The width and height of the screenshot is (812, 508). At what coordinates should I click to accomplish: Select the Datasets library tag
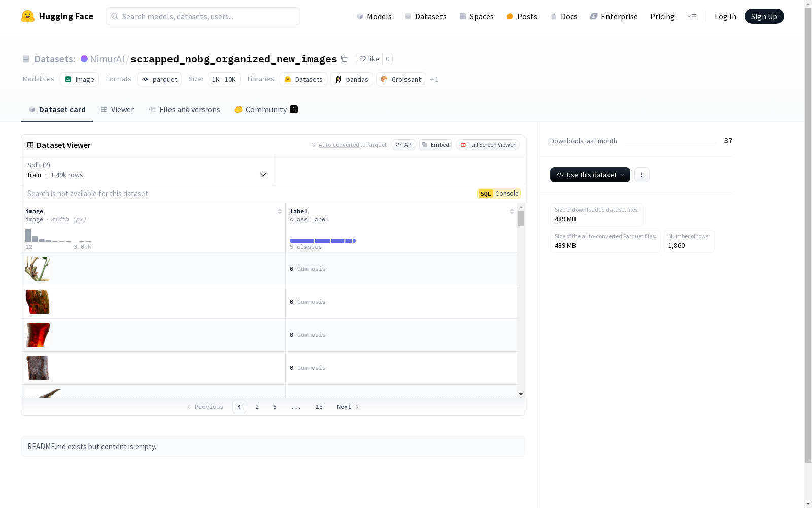click(303, 79)
